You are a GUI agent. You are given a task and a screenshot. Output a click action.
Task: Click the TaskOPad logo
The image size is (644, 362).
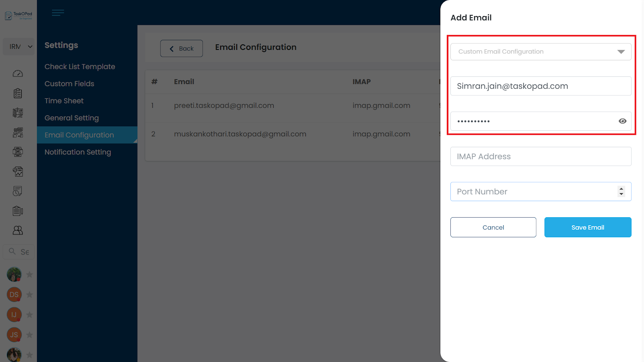(x=19, y=16)
